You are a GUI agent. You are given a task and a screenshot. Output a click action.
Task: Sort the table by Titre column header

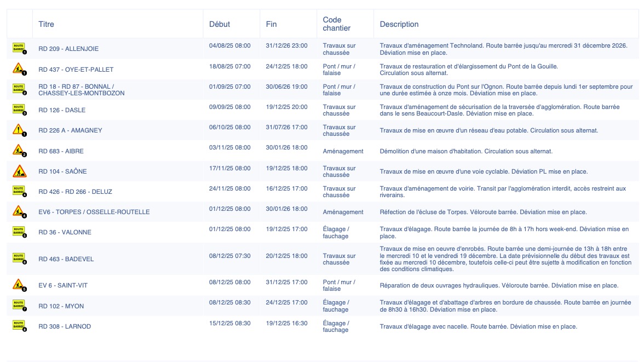pyautogui.click(x=47, y=24)
